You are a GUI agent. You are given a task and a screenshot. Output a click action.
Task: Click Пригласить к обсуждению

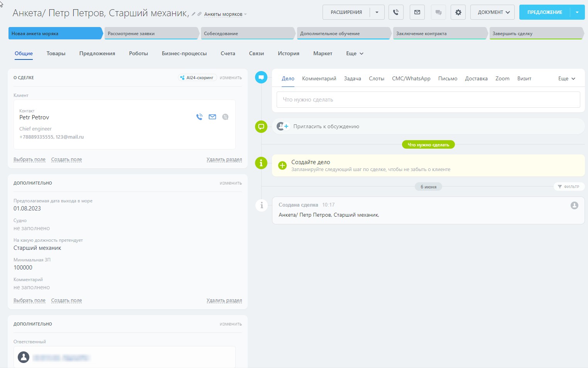click(326, 126)
